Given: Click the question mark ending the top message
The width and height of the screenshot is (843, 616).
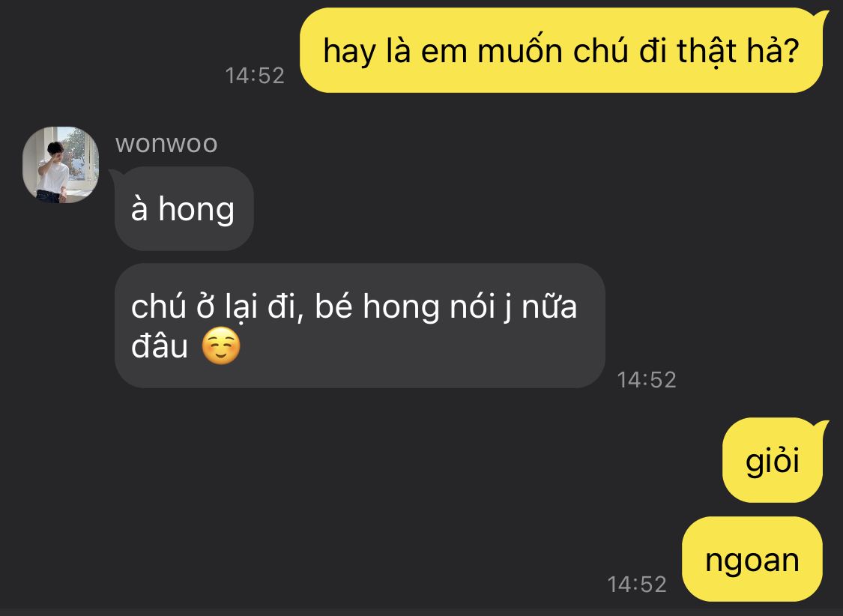Looking at the screenshot, I should [791, 50].
